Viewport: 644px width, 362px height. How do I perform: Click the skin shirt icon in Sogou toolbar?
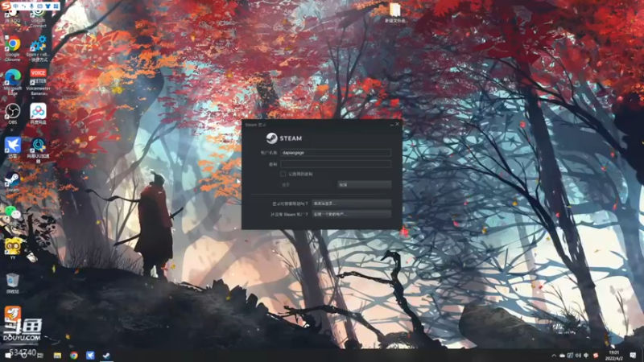click(x=47, y=6)
